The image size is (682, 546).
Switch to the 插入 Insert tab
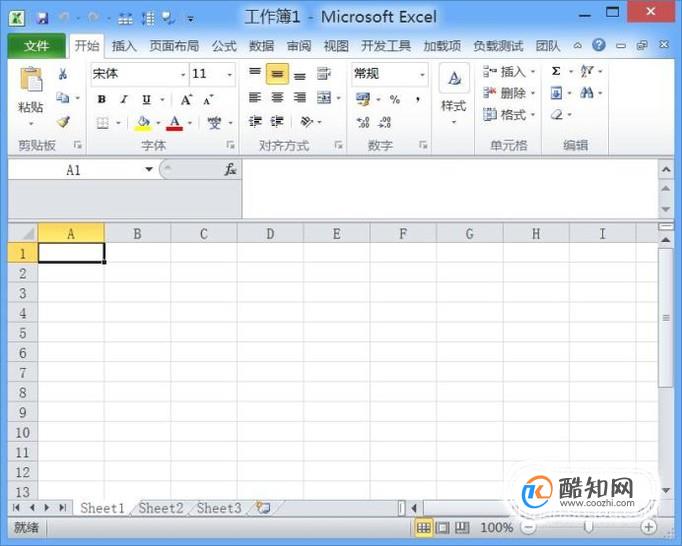(x=124, y=46)
